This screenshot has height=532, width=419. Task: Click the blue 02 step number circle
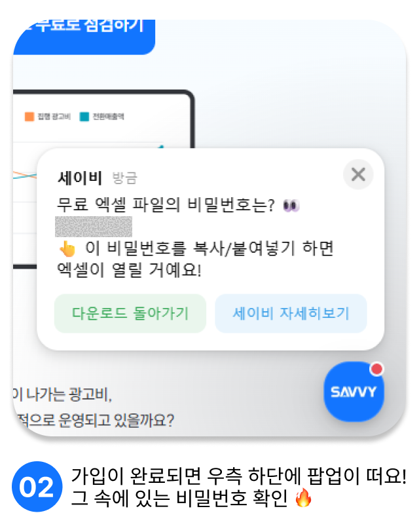pos(37,487)
